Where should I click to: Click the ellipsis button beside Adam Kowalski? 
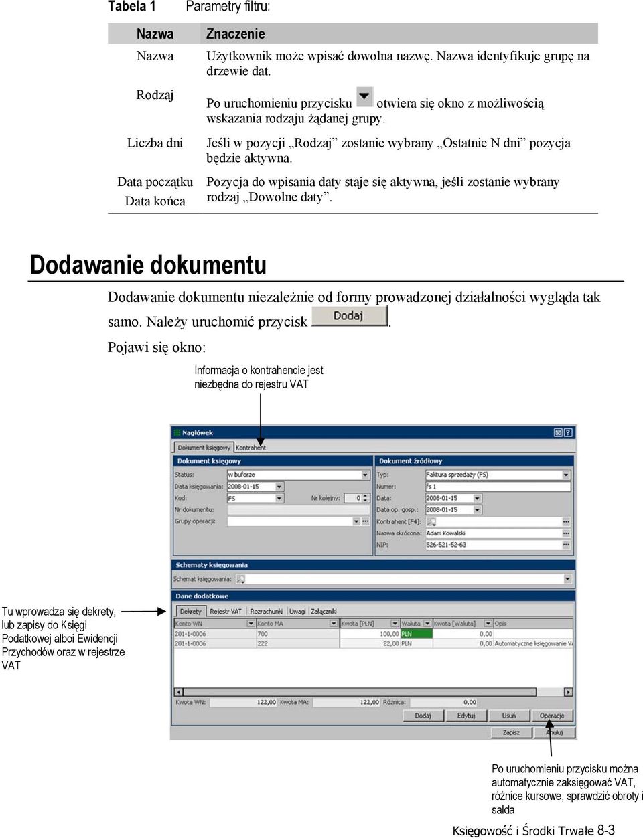566,533
